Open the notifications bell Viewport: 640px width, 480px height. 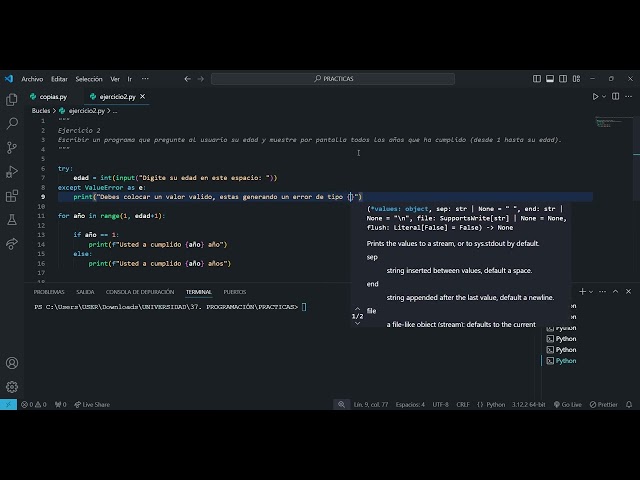629,404
